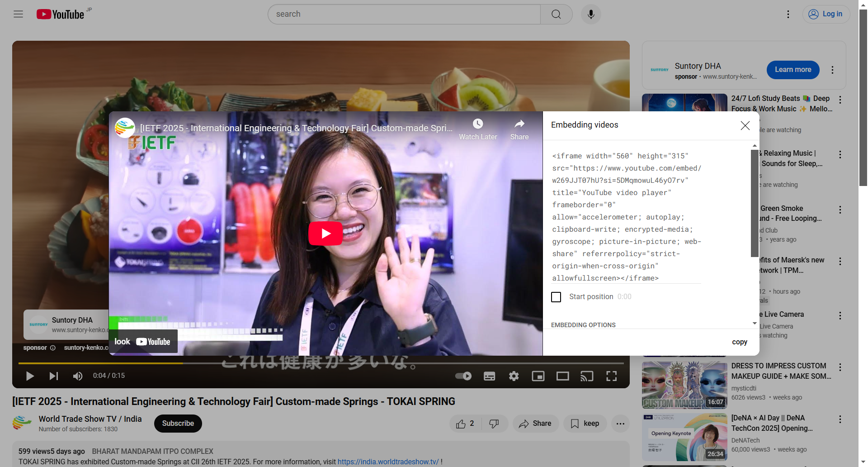This screenshot has width=868, height=467.
Task: Dislike the video thumbs down
Action: pyautogui.click(x=494, y=424)
